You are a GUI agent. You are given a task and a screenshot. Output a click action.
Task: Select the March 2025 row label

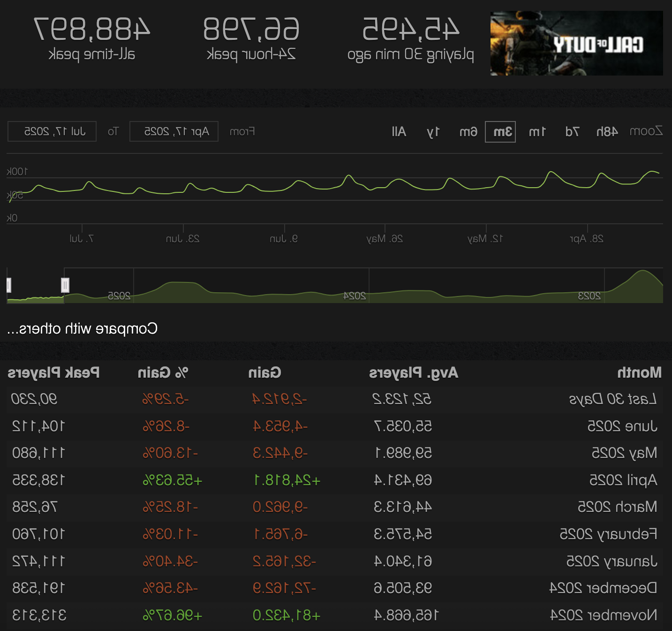pos(618,507)
